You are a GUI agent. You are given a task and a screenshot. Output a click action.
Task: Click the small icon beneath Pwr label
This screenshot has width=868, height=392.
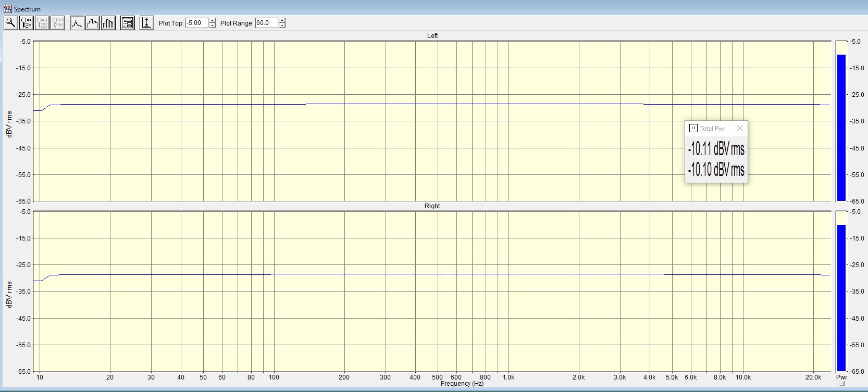842,384
